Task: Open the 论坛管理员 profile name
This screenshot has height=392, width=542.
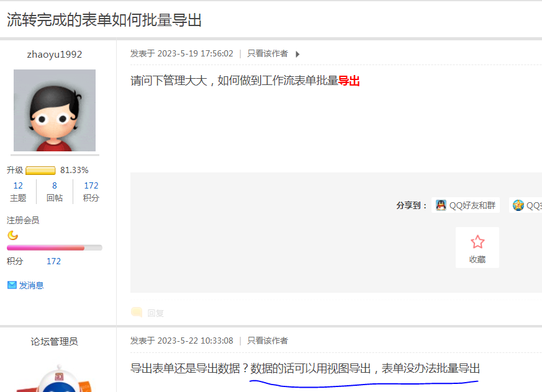Action: tap(55, 342)
